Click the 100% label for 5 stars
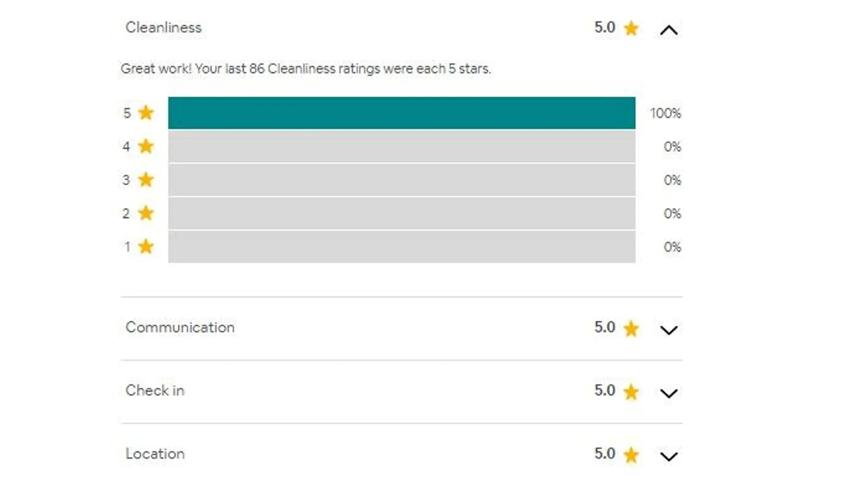This screenshot has width=868, height=482. click(x=665, y=113)
